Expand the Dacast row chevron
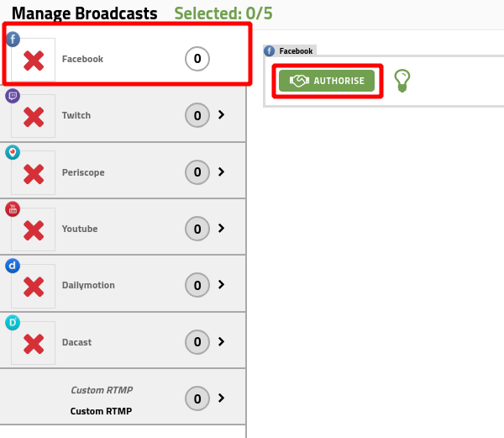Image resolution: width=504 pixels, height=438 pixels. click(x=221, y=341)
